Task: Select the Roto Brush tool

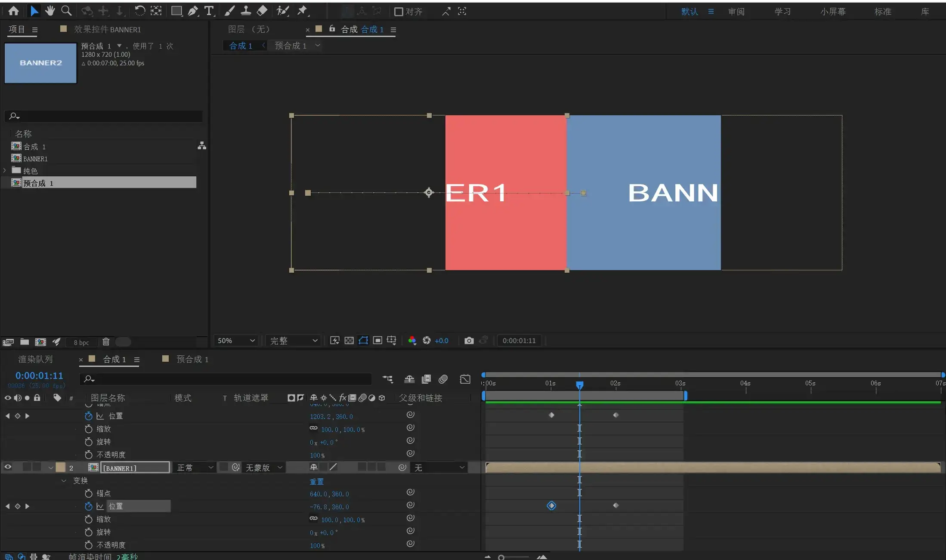Action: (282, 11)
